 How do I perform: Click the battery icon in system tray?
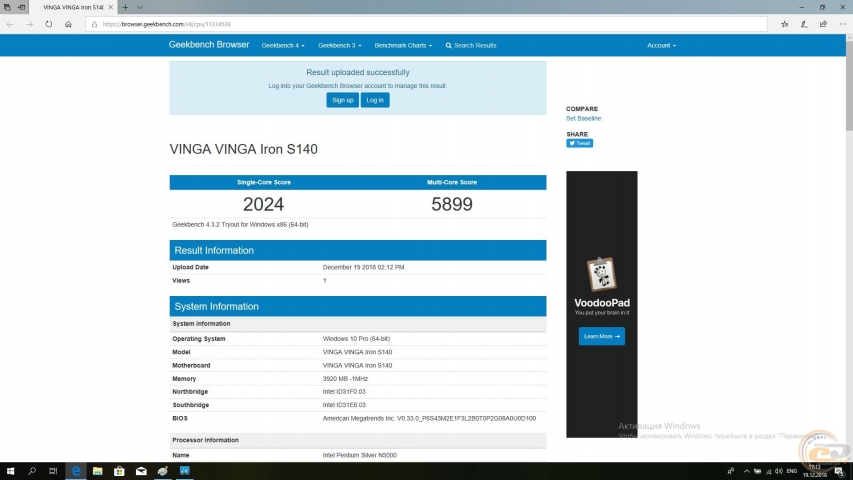pos(757,471)
